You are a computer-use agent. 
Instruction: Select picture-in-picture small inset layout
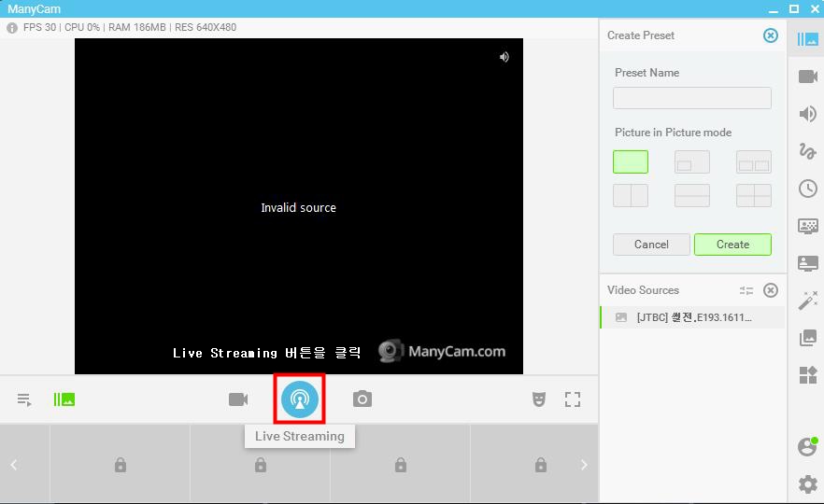pos(691,161)
